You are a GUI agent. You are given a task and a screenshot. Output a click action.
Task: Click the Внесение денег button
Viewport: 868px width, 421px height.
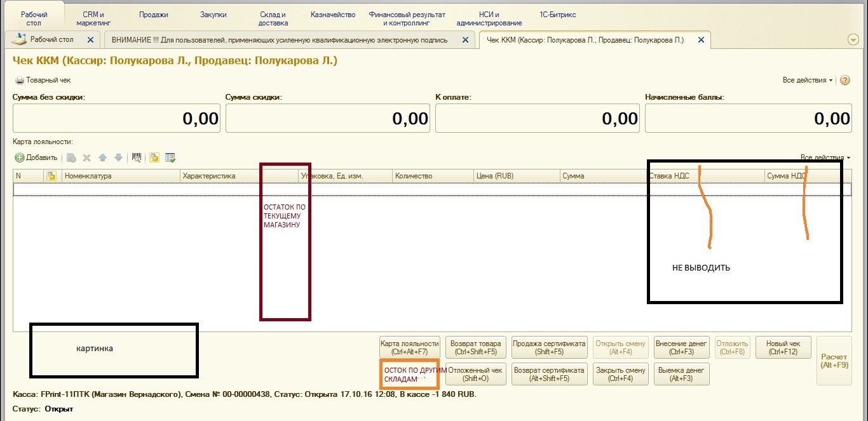tap(681, 347)
